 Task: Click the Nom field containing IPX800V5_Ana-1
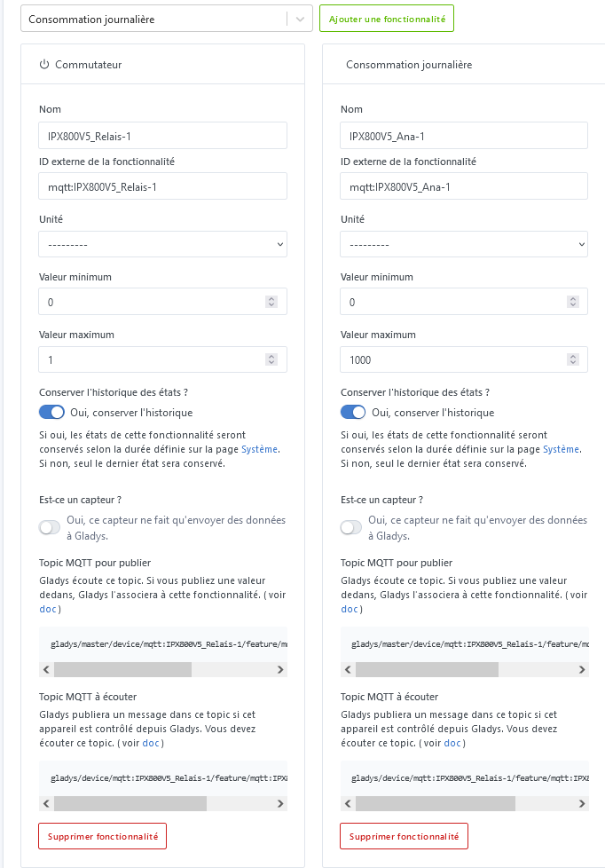tap(464, 136)
